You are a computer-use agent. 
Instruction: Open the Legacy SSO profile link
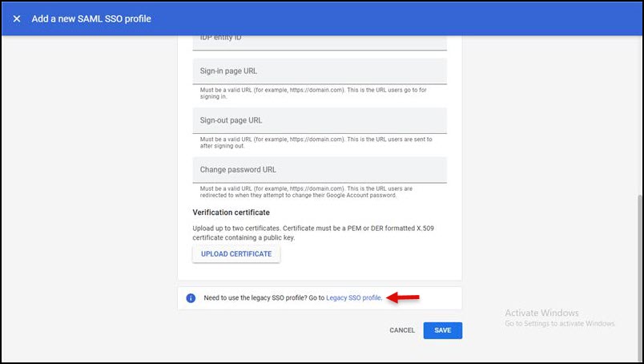tap(353, 298)
